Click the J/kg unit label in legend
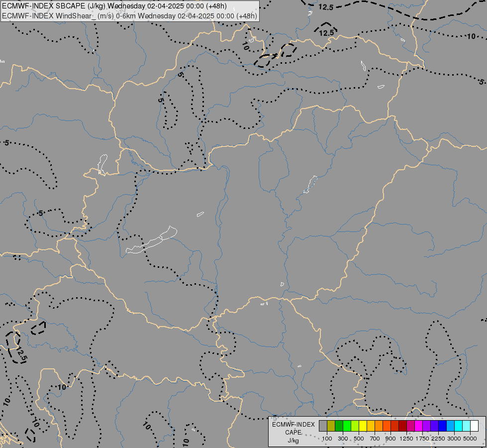The image size is (487, 448). click(x=293, y=441)
